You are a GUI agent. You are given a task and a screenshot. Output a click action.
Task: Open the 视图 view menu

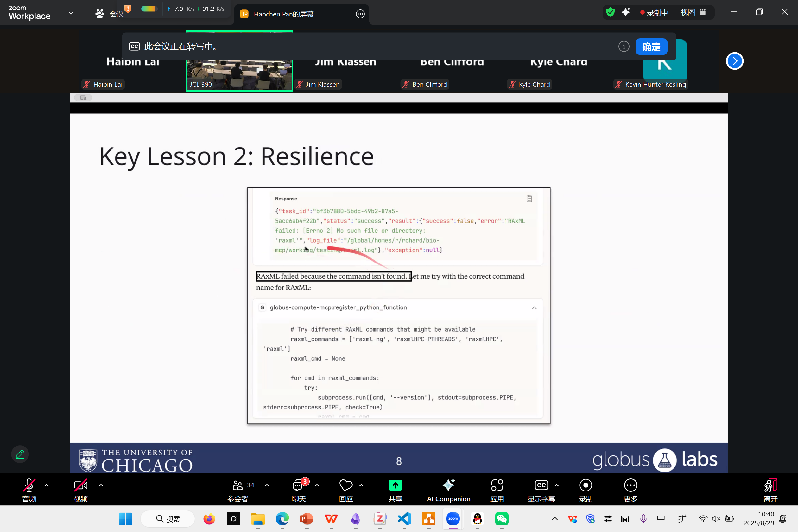693,12
